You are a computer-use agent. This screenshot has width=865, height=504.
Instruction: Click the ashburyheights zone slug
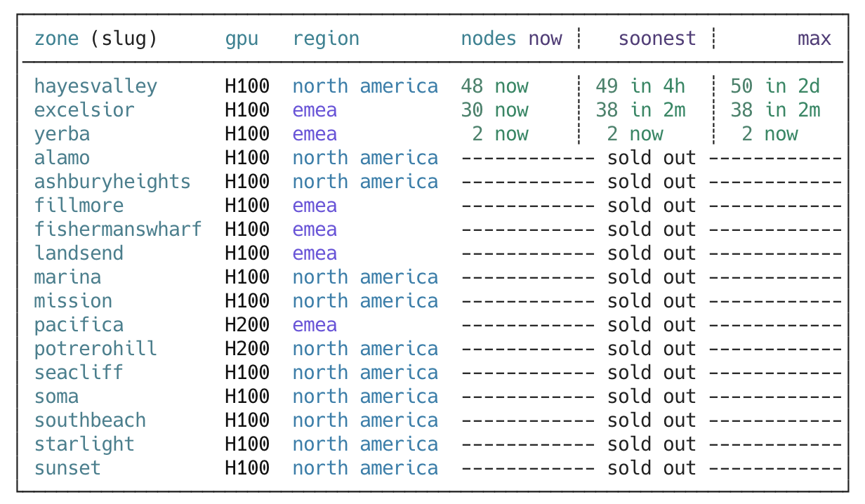click(x=112, y=182)
